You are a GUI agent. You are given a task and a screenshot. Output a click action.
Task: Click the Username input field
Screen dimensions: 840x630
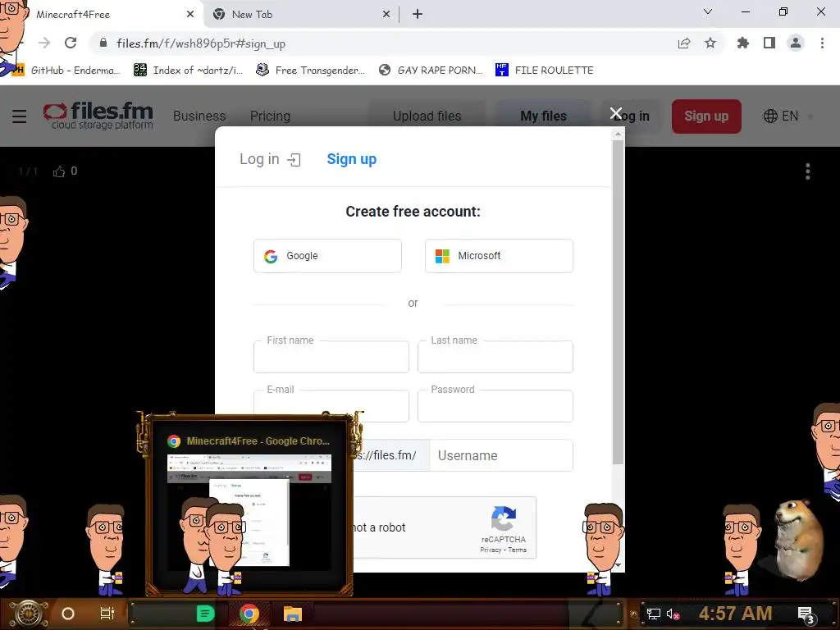(501, 455)
